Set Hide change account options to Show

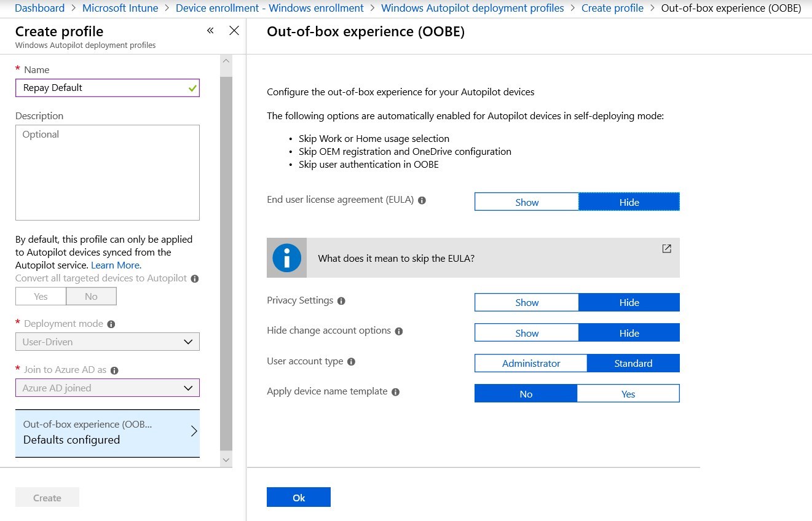tap(527, 333)
